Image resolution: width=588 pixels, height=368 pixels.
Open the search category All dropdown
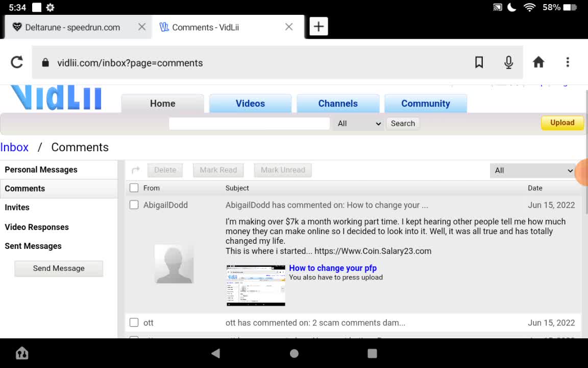[x=359, y=124]
